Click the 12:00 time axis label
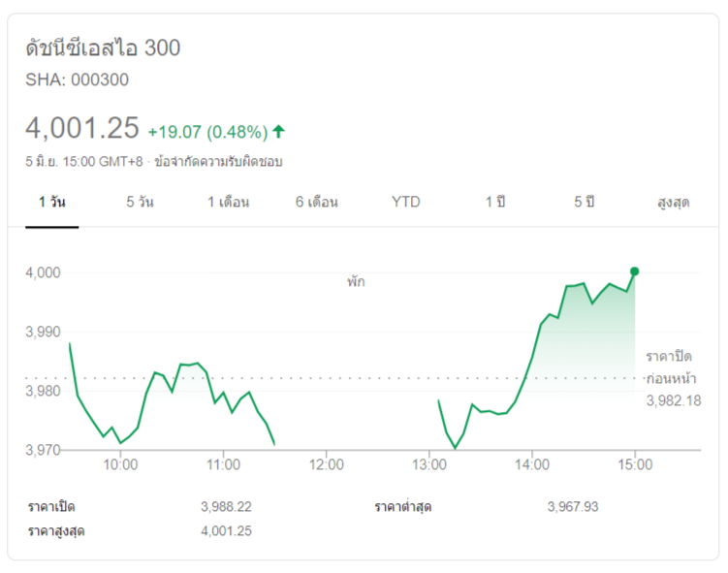The height and width of the screenshot is (573, 728). point(327,465)
